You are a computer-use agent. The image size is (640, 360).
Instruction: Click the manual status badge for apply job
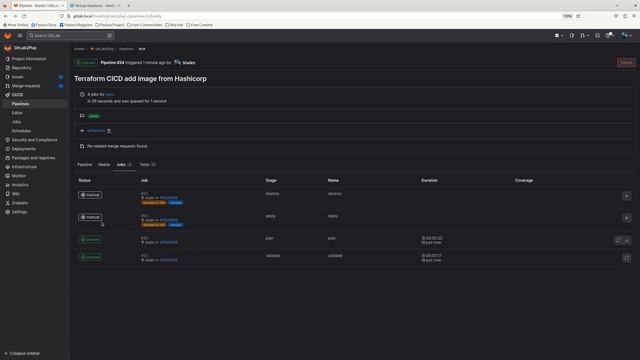[90, 217]
